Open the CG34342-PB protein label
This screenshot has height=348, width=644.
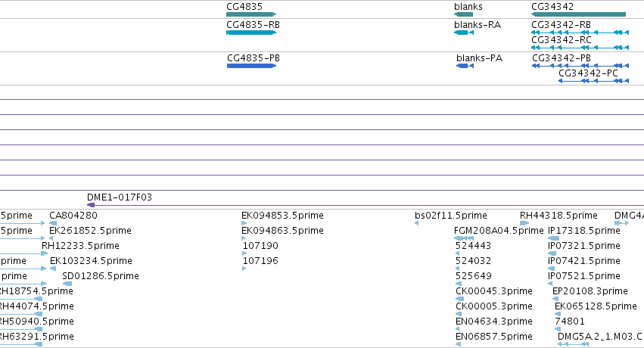point(562,58)
